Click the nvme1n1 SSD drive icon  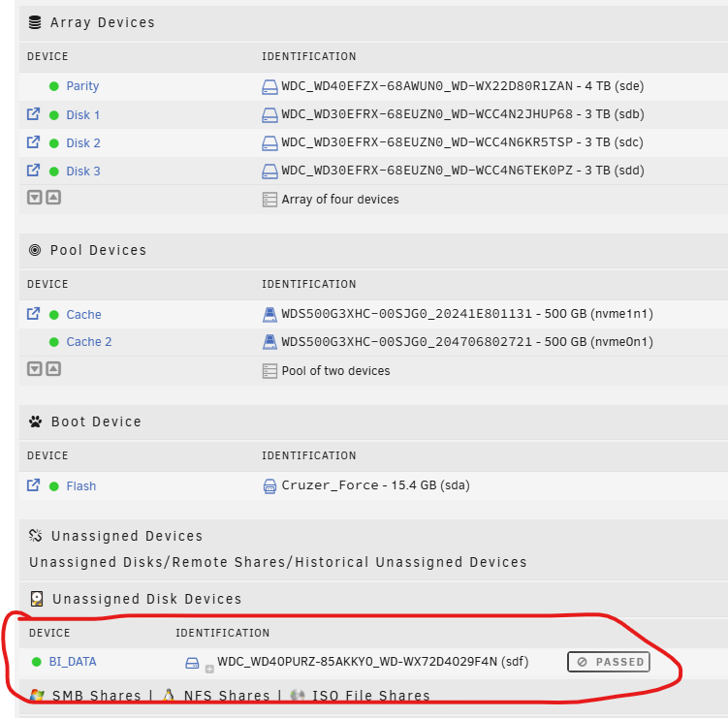269,315
